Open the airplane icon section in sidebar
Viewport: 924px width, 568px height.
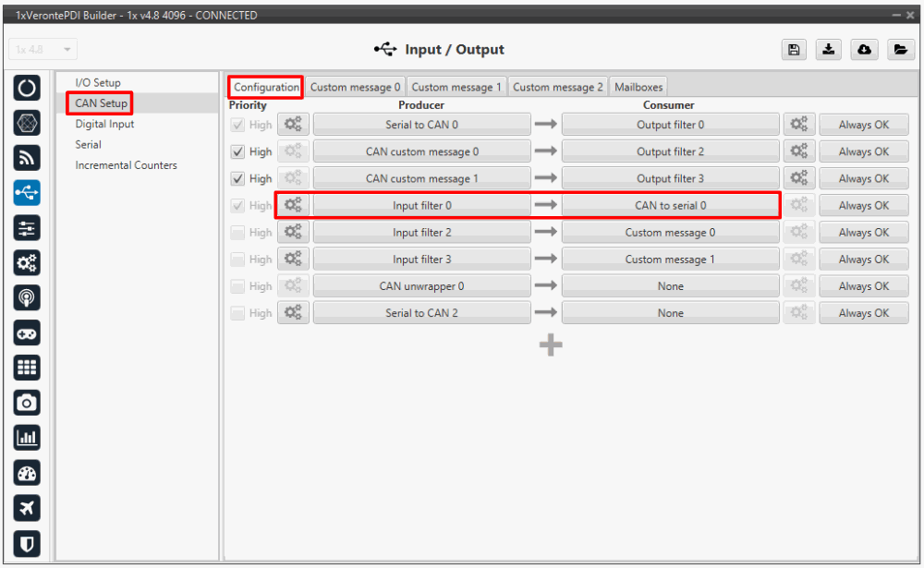point(28,509)
